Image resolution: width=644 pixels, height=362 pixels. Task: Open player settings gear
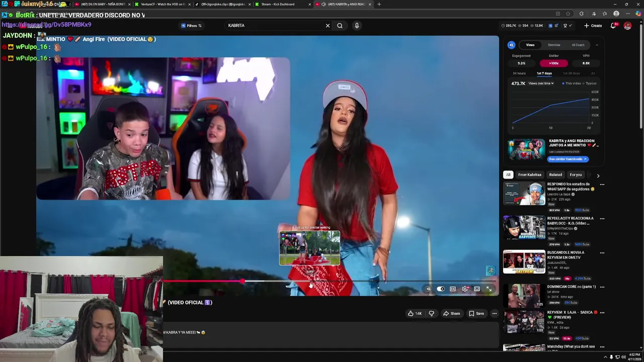[465, 289]
